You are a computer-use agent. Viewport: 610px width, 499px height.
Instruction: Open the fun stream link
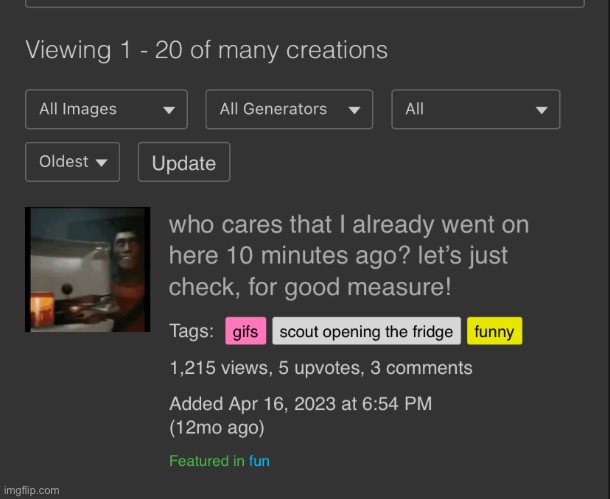[259, 461]
